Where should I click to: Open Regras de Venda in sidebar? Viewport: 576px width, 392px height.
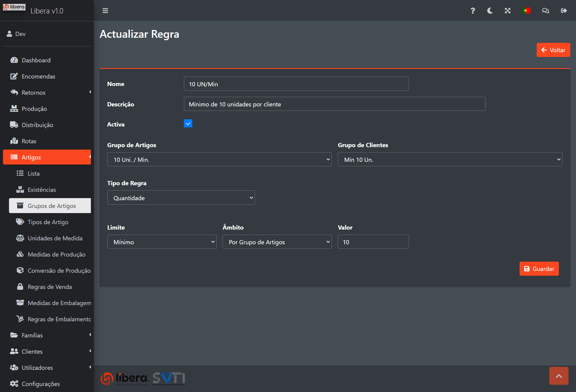point(49,287)
